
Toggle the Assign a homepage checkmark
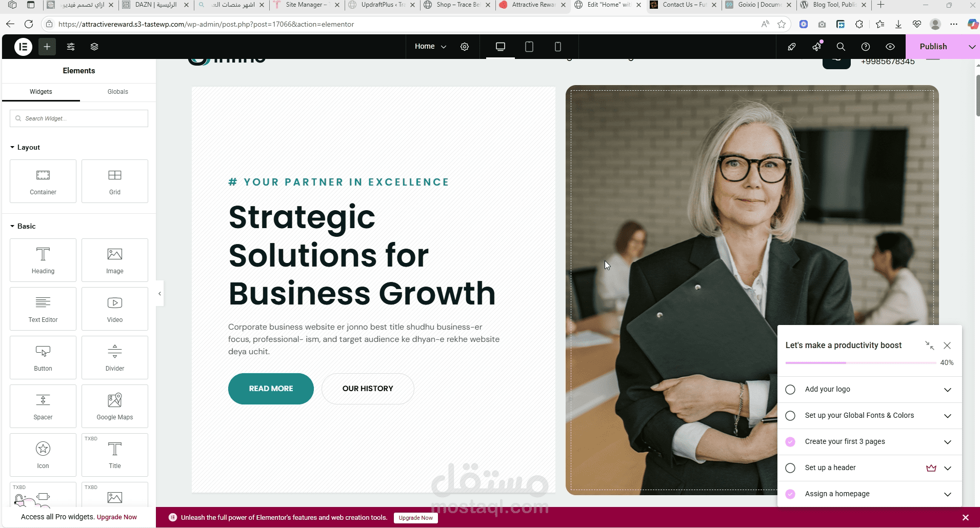(790, 494)
